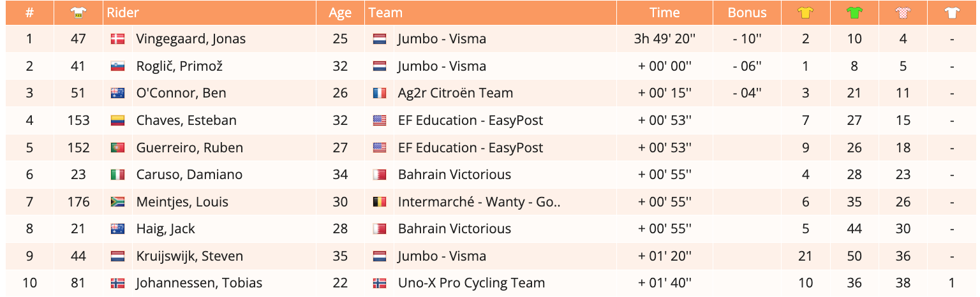This screenshot has height=297, width=980.
Task: Sort table by Rider column header
Action: coord(123,13)
